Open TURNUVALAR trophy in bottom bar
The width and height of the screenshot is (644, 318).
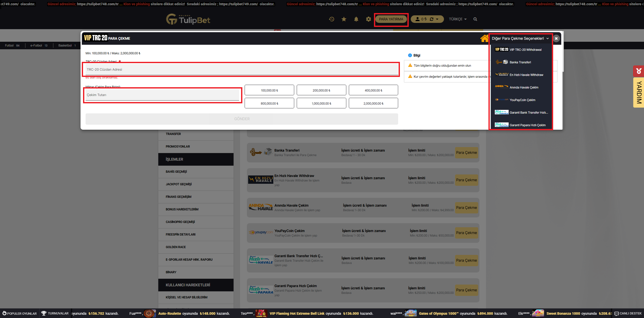55,313
